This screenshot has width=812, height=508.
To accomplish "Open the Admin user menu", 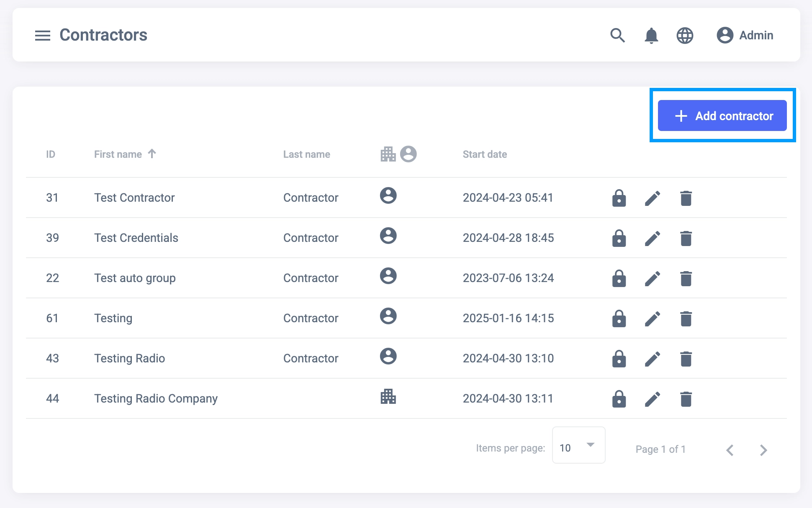I will pos(745,36).
